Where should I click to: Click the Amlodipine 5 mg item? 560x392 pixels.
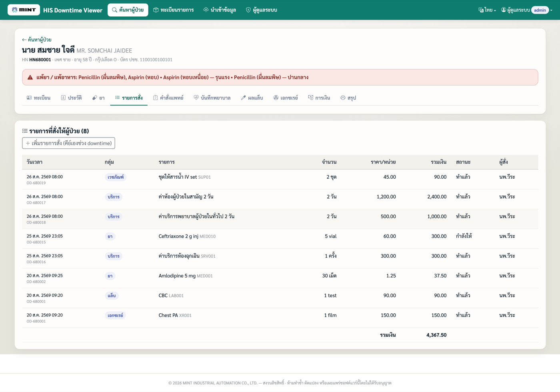click(177, 276)
